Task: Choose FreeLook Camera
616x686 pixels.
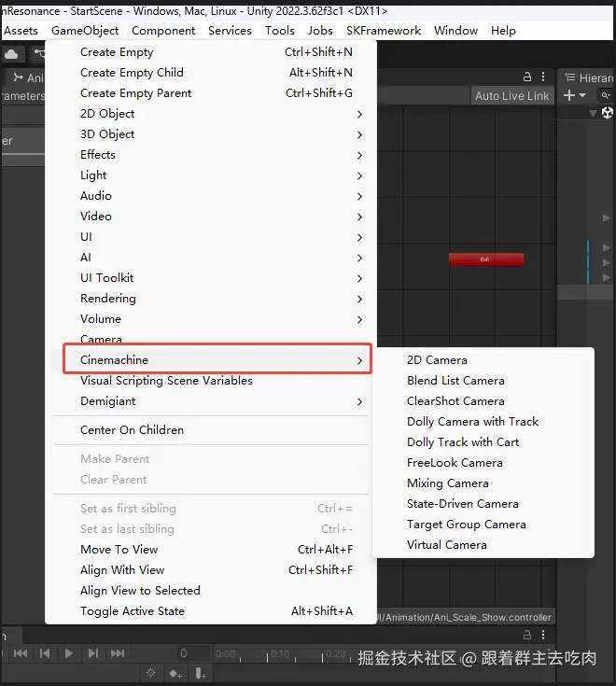Action: click(483, 463)
